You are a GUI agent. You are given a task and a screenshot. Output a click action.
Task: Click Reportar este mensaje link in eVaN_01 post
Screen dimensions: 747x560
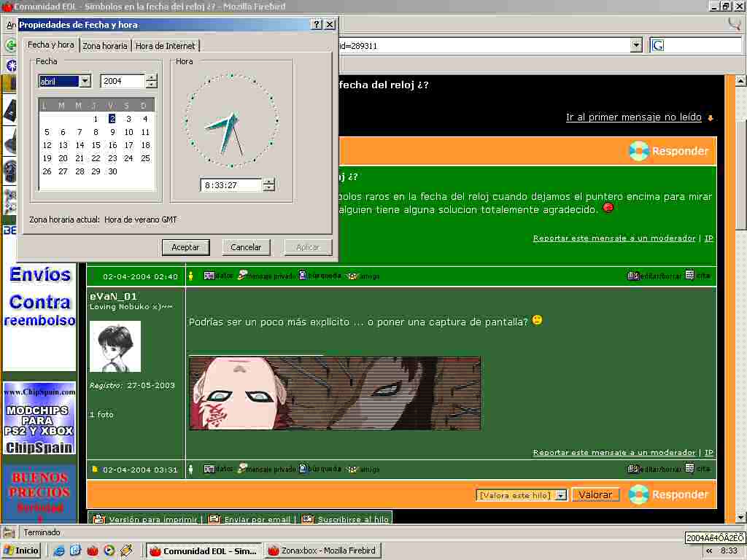coord(614,452)
